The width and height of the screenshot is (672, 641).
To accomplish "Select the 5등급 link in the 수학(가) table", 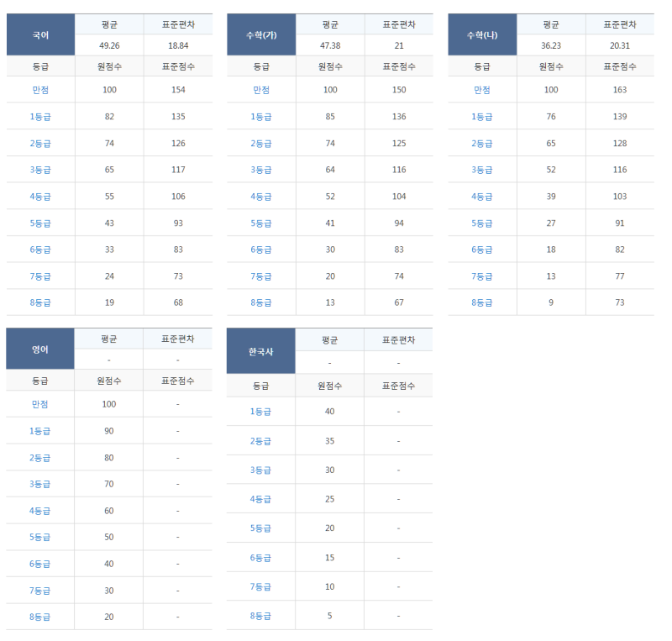I will pos(261,223).
